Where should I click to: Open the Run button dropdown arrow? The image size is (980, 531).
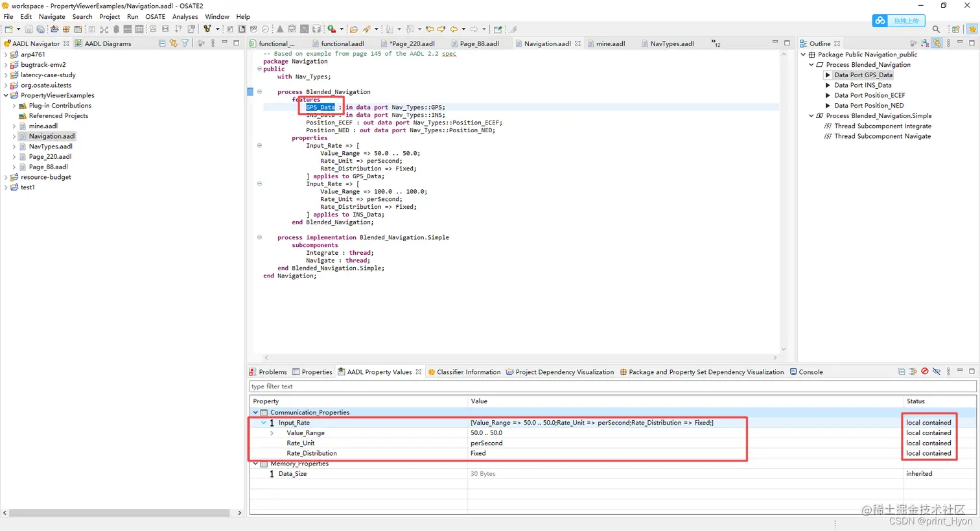[x=342, y=29]
